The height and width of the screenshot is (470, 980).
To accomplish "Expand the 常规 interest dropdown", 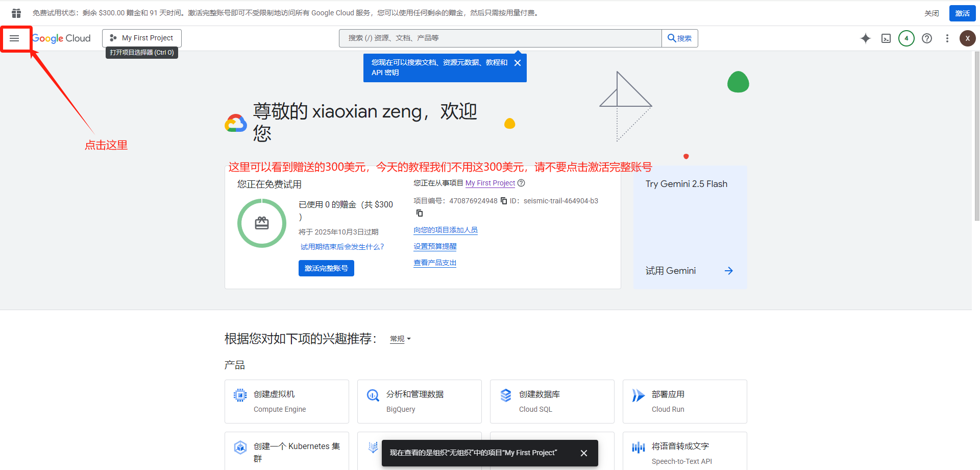I will (x=400, y=339).
